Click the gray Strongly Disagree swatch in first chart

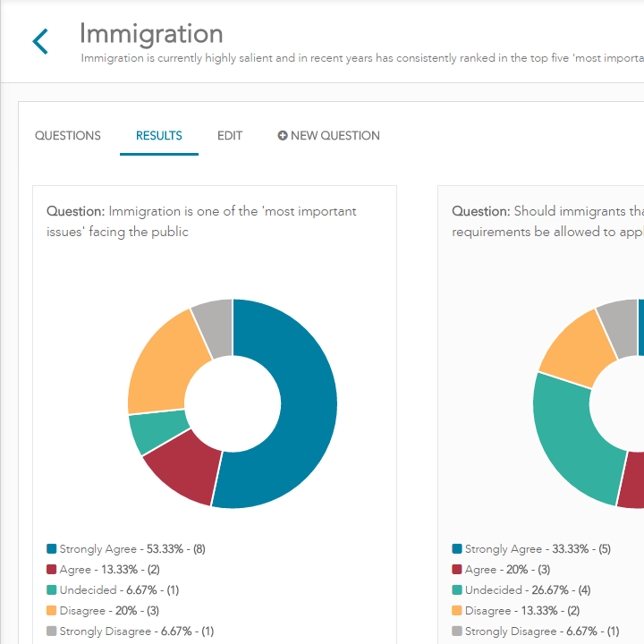click(52, 631)
